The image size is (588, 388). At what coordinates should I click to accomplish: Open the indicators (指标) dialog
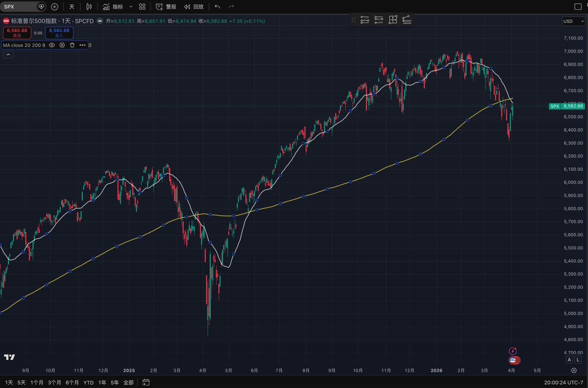pos(113,7)
